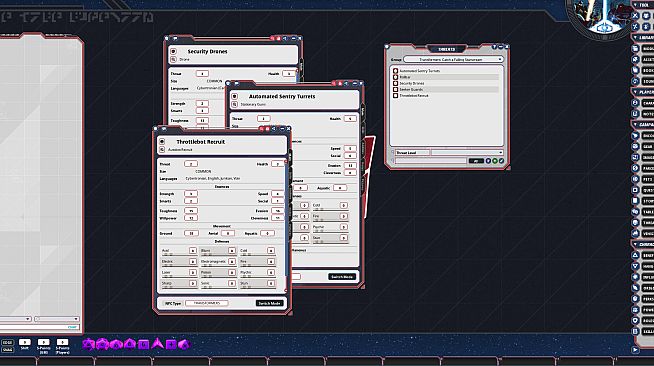Click green add button in NPC list window
Viewport: 654px width, 366px height.
tap(495, 160)
